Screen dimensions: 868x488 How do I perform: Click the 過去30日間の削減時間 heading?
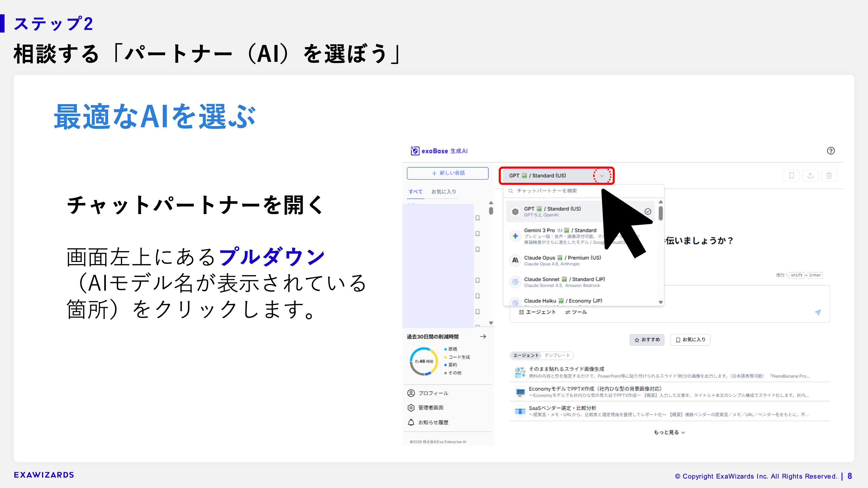point(433,336)
